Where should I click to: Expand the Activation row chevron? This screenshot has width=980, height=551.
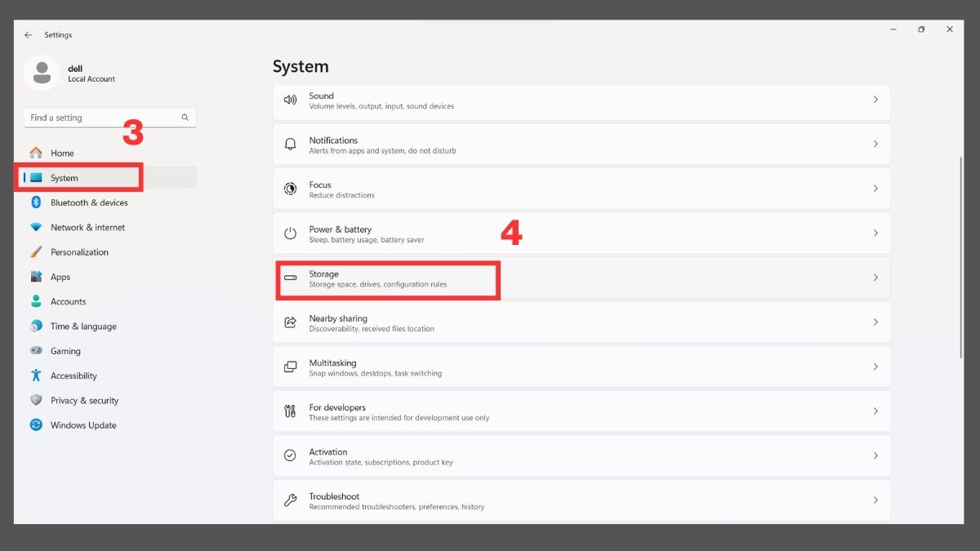coord(875,455)
